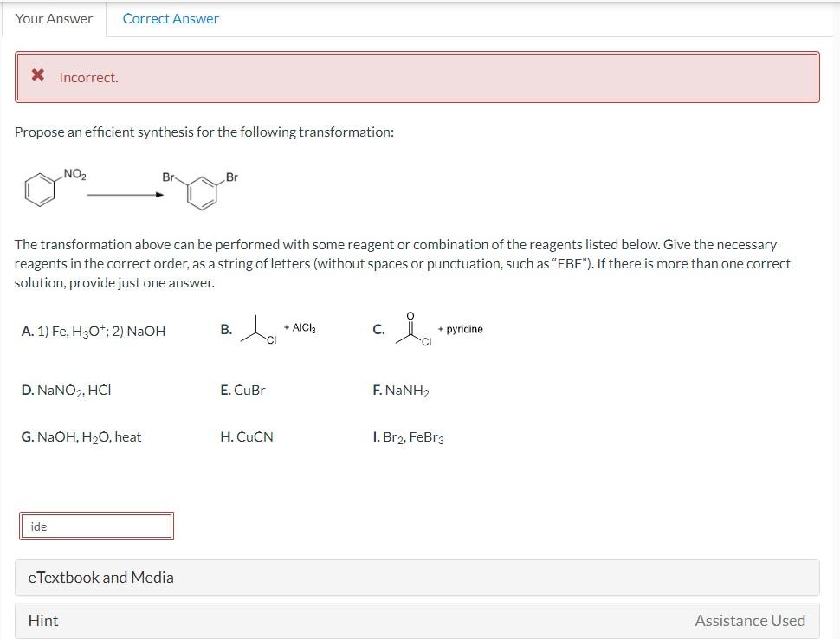Click reagent option D, NaNO2 with HCl

(64, 390)
